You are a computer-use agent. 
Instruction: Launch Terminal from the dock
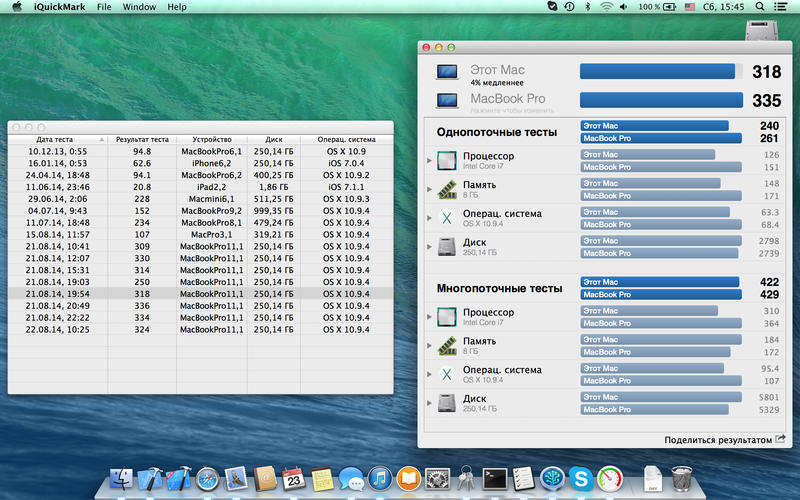coord(495,479)
